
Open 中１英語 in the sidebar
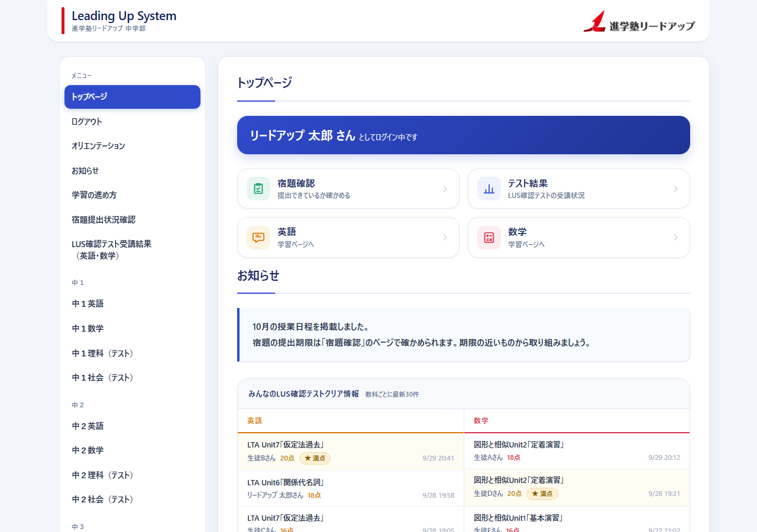[132, 304]
